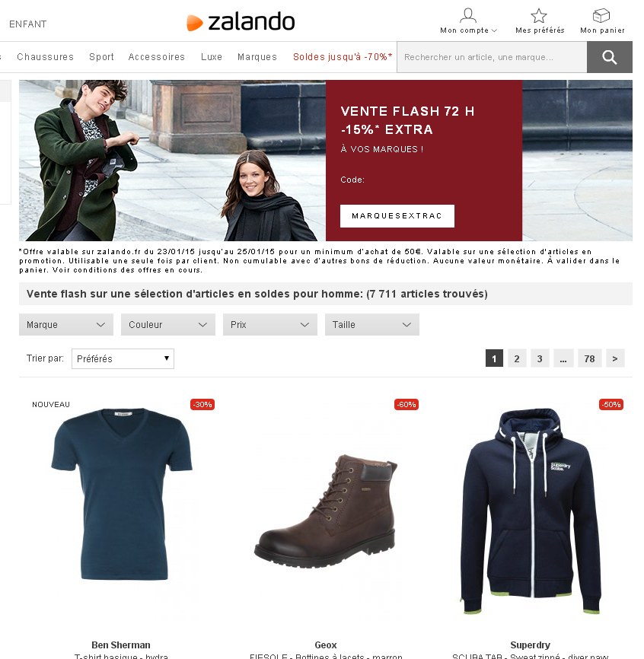Expand the Marque filter dropdown
This screenshot has height=659, width=644.
point(66,324)
